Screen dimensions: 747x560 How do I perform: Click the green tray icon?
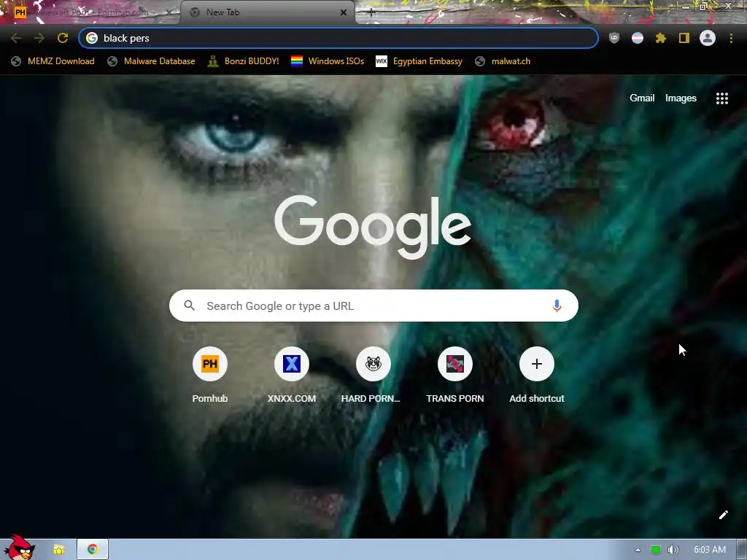click(x=656, y=550)
